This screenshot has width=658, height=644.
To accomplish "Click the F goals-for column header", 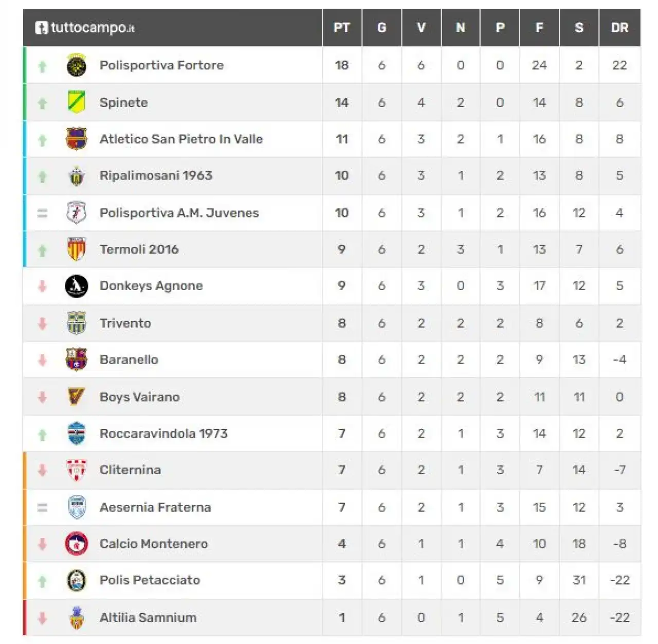I will (539, 28).
